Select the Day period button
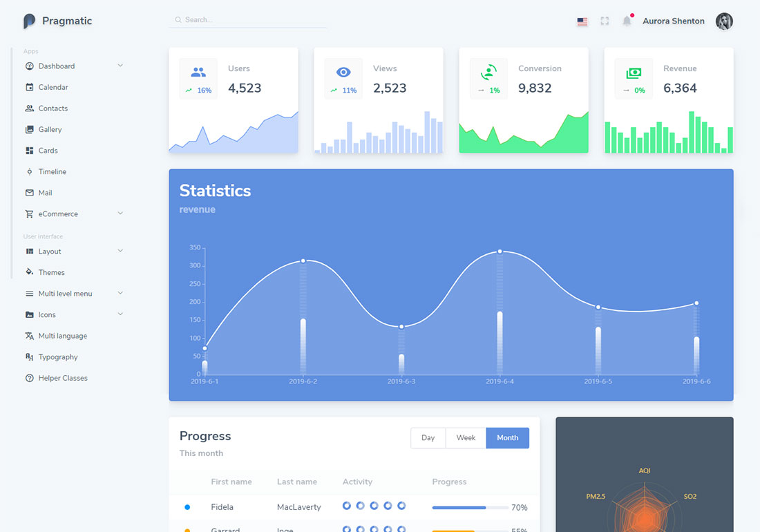Screen dimensions: 760x532 pyautogui.click(x=428, y=438)
